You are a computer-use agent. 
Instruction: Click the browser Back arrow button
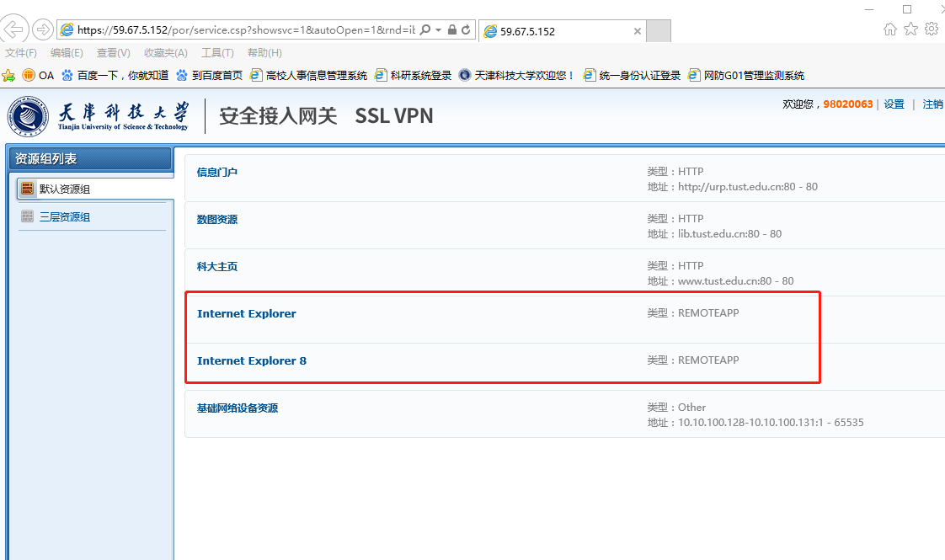pyautogui.click(x=15, y=29)
